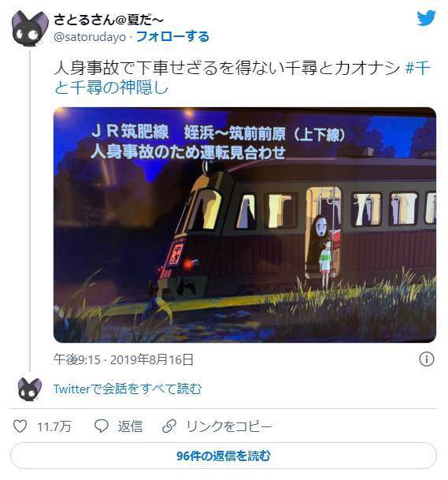Click the Twitter bird logo icon
The image size is (448, 480).
(x=426, y=18)
